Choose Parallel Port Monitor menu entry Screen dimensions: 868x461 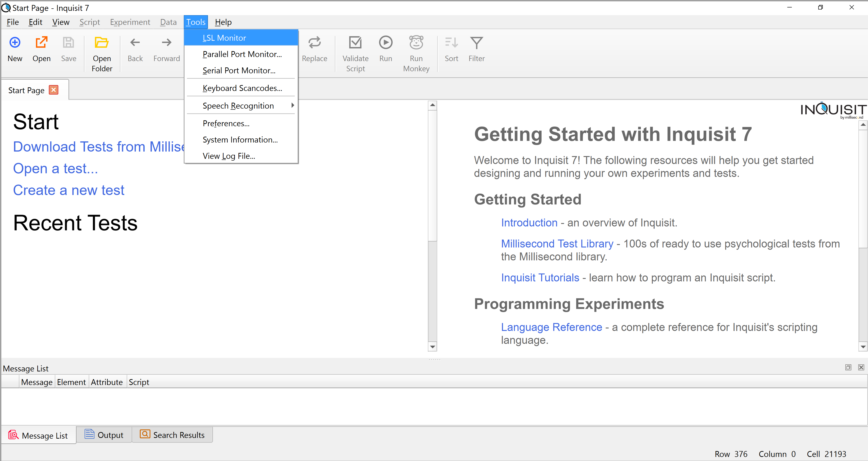coord(241,54)
